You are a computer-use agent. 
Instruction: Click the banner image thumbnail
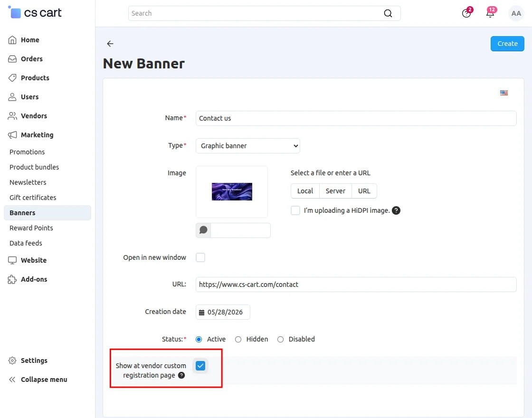coord(232,192)
